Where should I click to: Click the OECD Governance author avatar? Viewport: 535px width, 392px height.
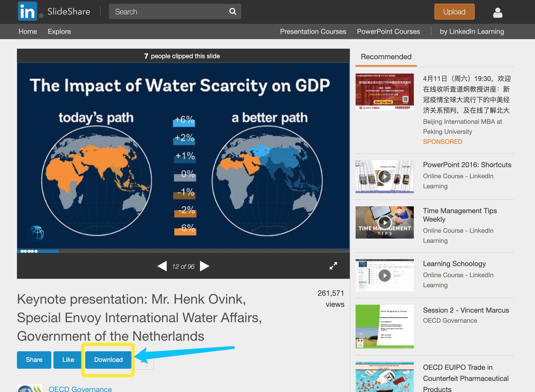coord(30,388)
